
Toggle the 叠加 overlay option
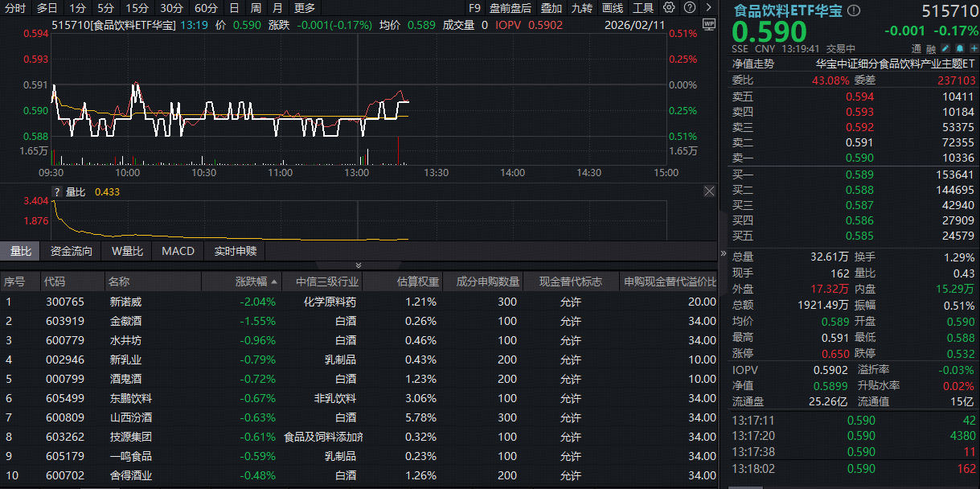[551, 8]
